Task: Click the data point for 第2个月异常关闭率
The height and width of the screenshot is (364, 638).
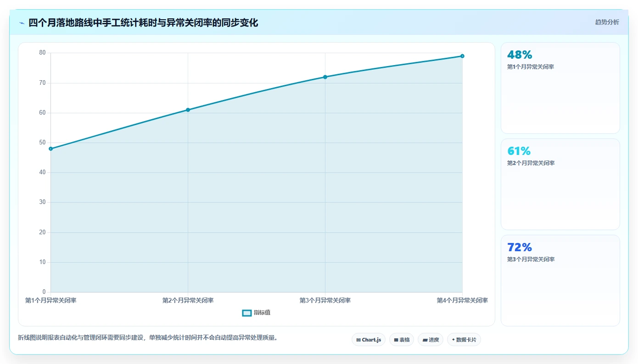Action: (x=188, y=110)
